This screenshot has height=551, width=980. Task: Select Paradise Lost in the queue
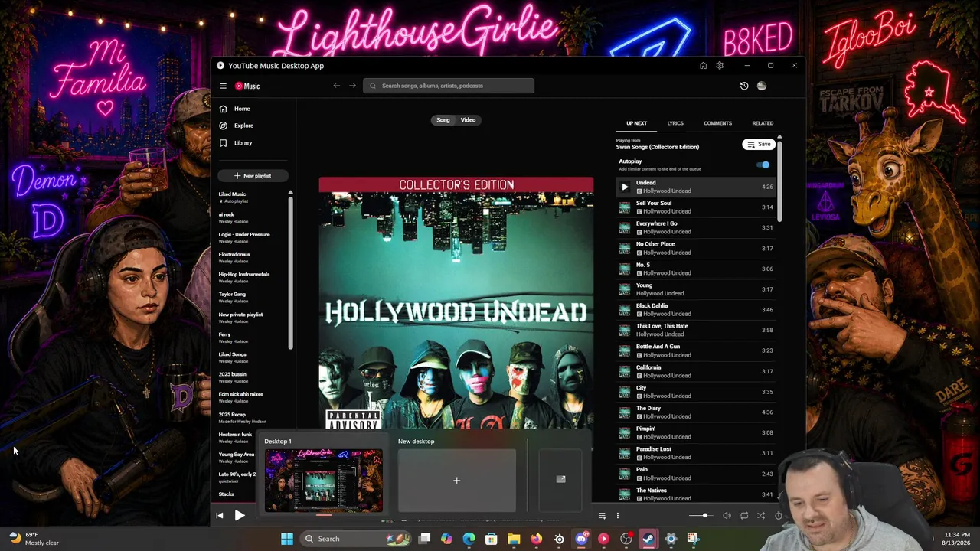695,453
